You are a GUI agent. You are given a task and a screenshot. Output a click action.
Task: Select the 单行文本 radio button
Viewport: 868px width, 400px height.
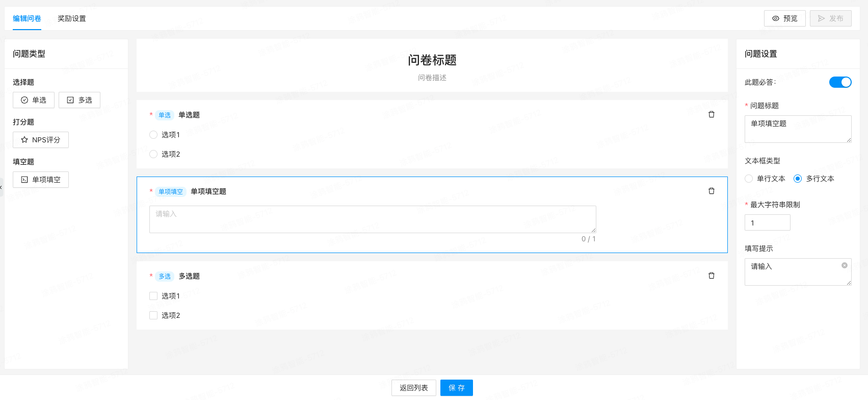tap(749, 179)
